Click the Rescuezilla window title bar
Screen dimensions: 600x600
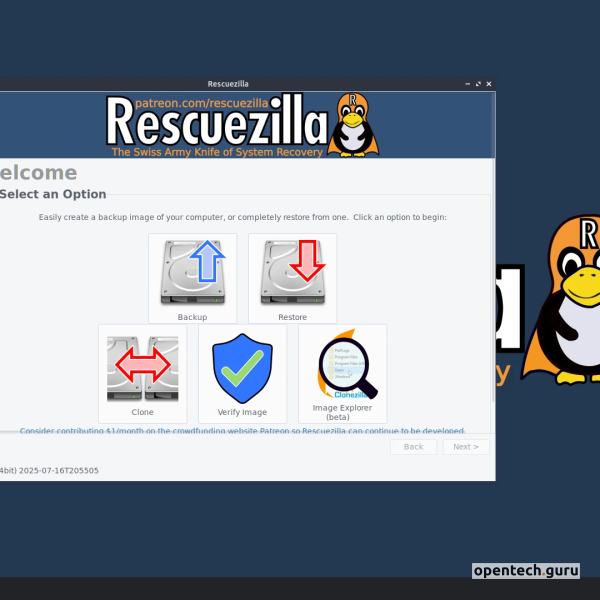(228, 84)
